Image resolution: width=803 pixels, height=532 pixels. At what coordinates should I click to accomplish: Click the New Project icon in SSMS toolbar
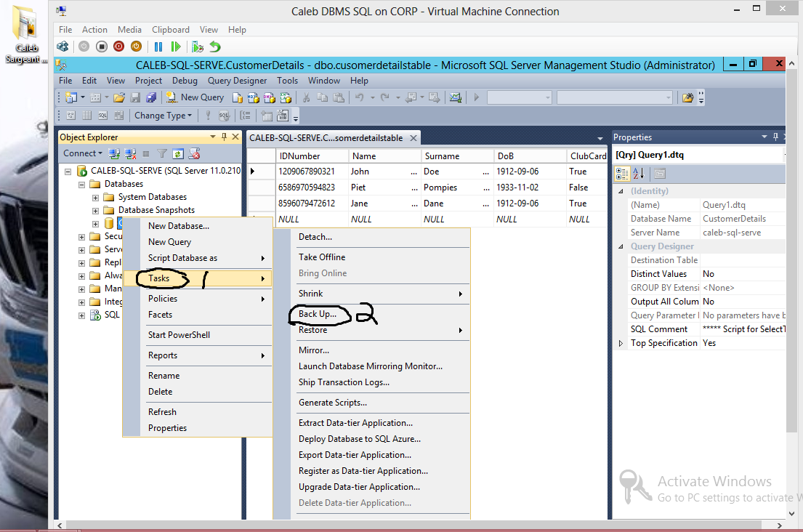pos(71,97)
